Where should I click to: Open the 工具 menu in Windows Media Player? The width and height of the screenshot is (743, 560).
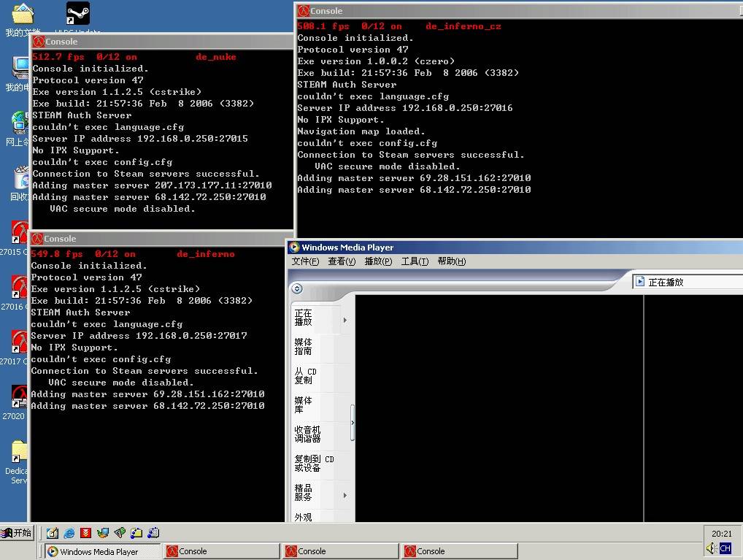click(x=415, y=261)
